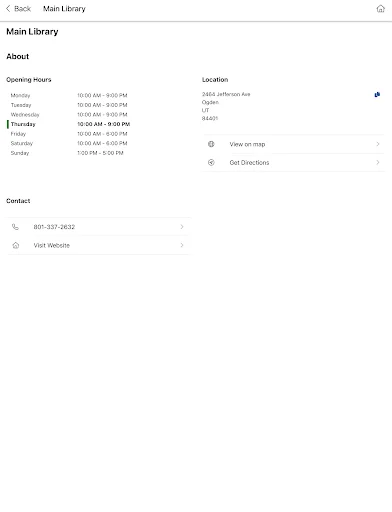The width and height of the screenshot is (392, 512).
Task: Click the Friday row label
Action: [x=18, y=134]
